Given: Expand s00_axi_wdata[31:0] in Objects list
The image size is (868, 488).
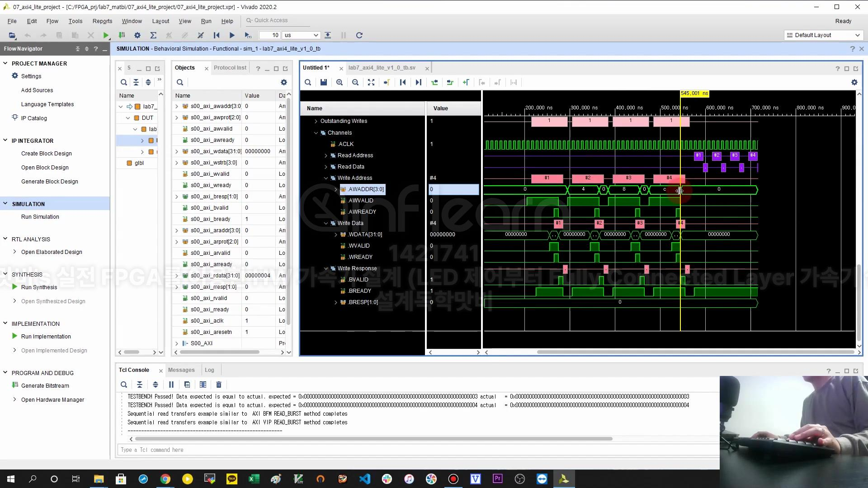Looking at the screenshot, I should pos(177,151).
